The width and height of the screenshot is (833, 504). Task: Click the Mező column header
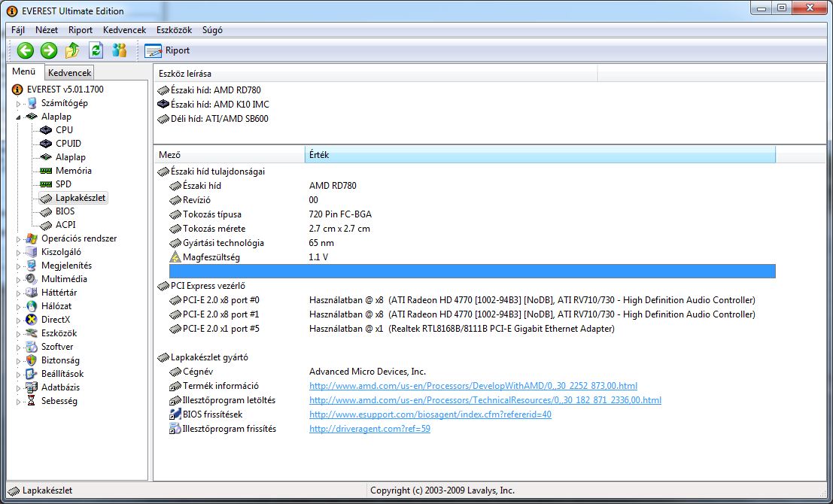[229, 155]
